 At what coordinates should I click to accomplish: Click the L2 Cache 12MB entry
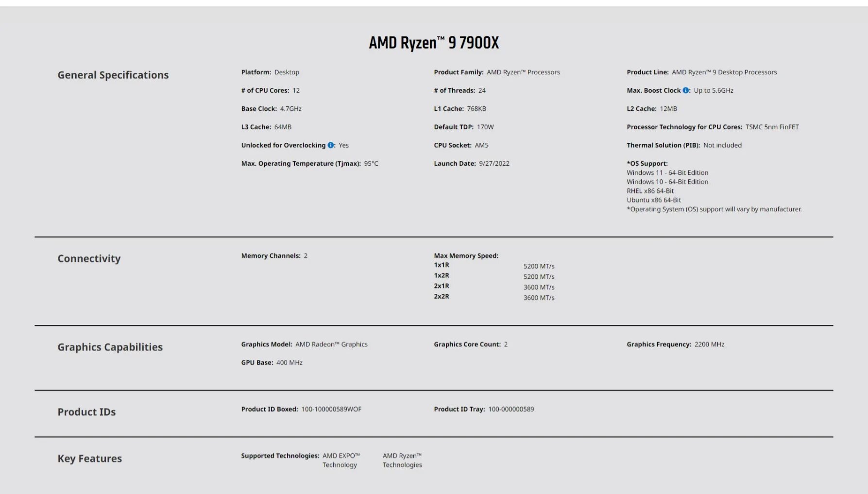(x=652, y=109)
